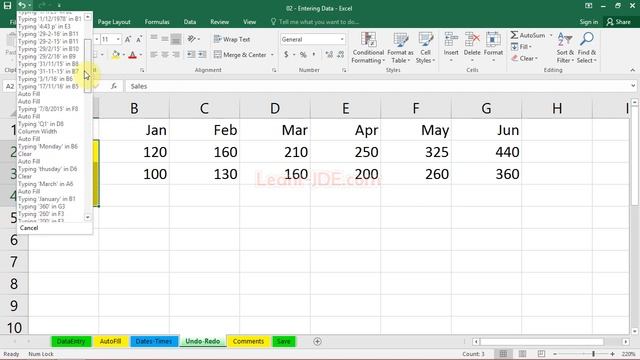Switch to DataEntry sheet tab
Image resolution: width=640 pixels, height=360 pixels.
pos(71,341)
